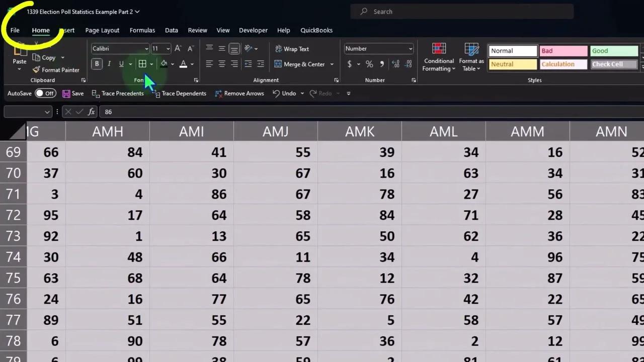Viewport: 644px width, 362px height.
Task: Apply the Percent Style number format
Action: pyautogui.click(x=369, y=64)
